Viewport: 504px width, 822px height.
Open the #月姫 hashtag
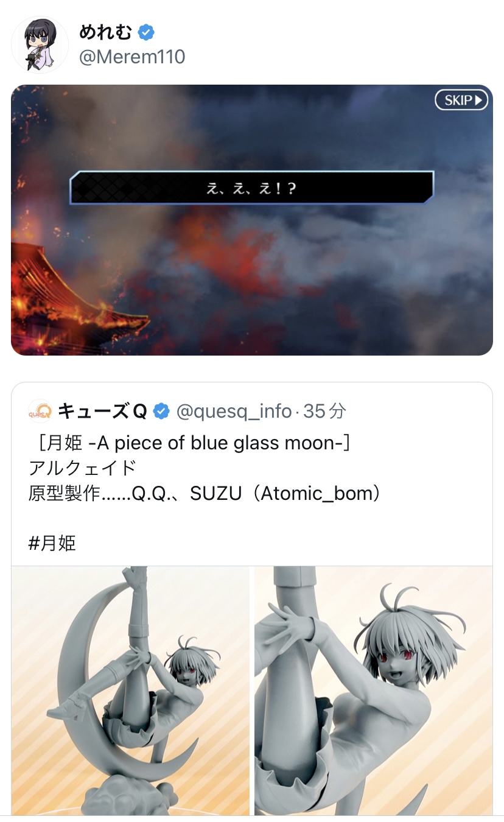pos(52,543)
